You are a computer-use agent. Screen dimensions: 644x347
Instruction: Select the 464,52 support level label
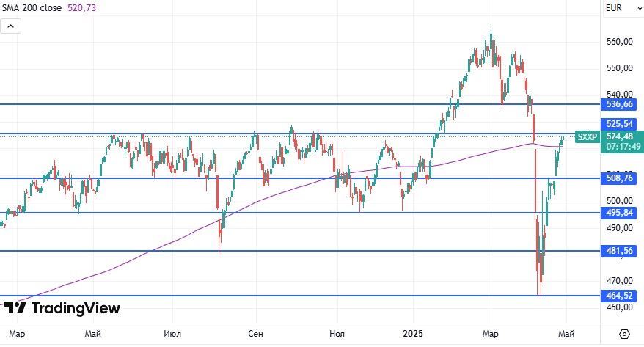click(619, 296)
